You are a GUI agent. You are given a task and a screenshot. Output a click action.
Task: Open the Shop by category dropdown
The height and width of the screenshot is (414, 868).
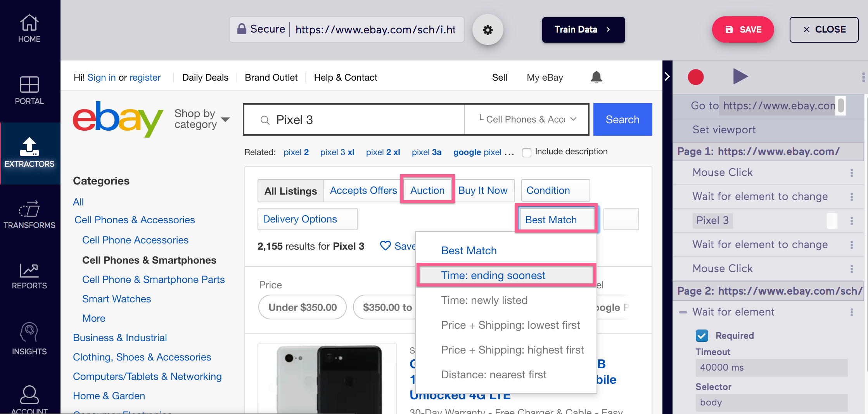[201, 119]
